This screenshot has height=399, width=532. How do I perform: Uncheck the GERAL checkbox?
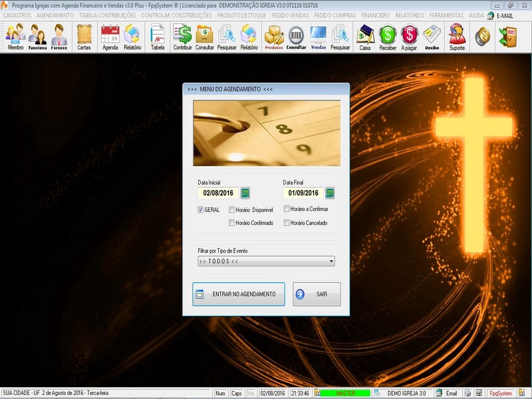[x=201, y=209]
